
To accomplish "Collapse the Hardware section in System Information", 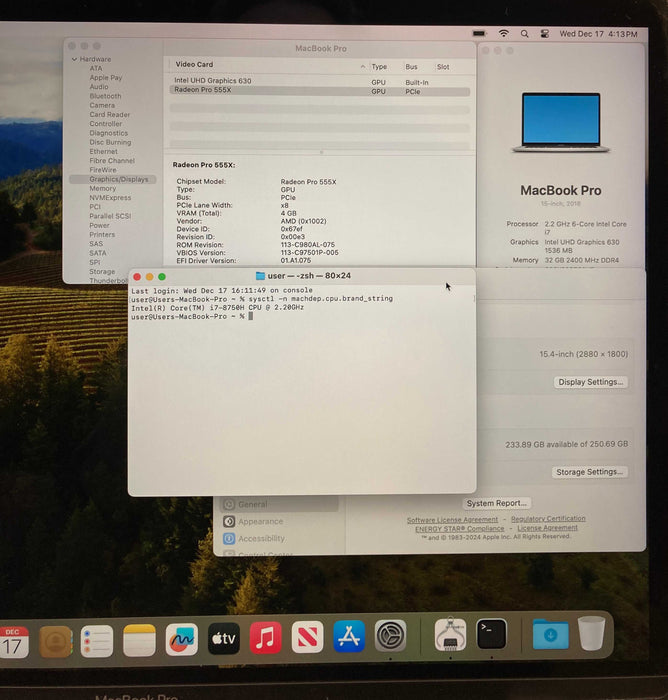I will (74, 59).
